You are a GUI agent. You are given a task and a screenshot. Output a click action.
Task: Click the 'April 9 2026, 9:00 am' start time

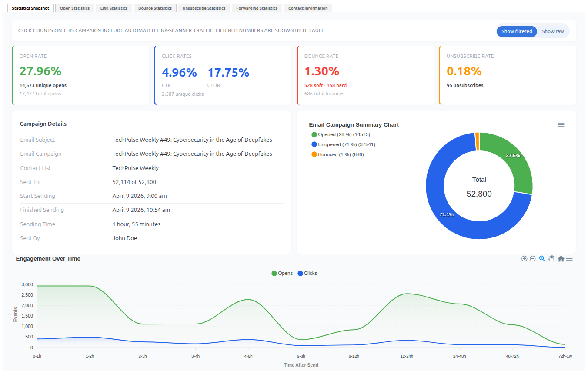[140, 196]
